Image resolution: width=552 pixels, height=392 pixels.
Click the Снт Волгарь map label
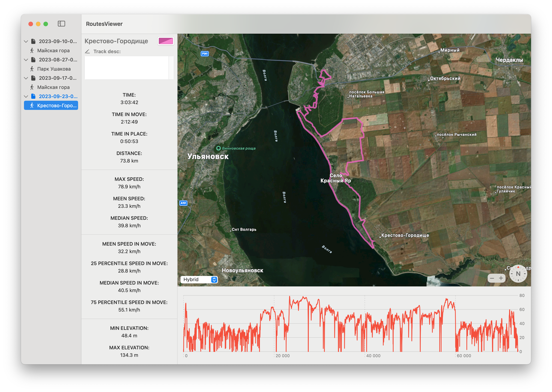point(244,229)
